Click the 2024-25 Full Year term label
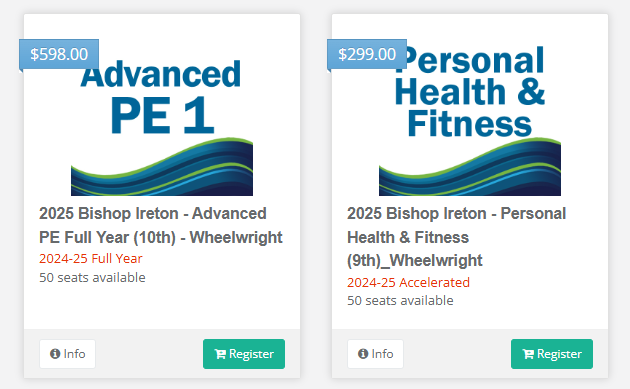This screenshot has width=630, height=389. pyautogui.click(x=91, y=258)
